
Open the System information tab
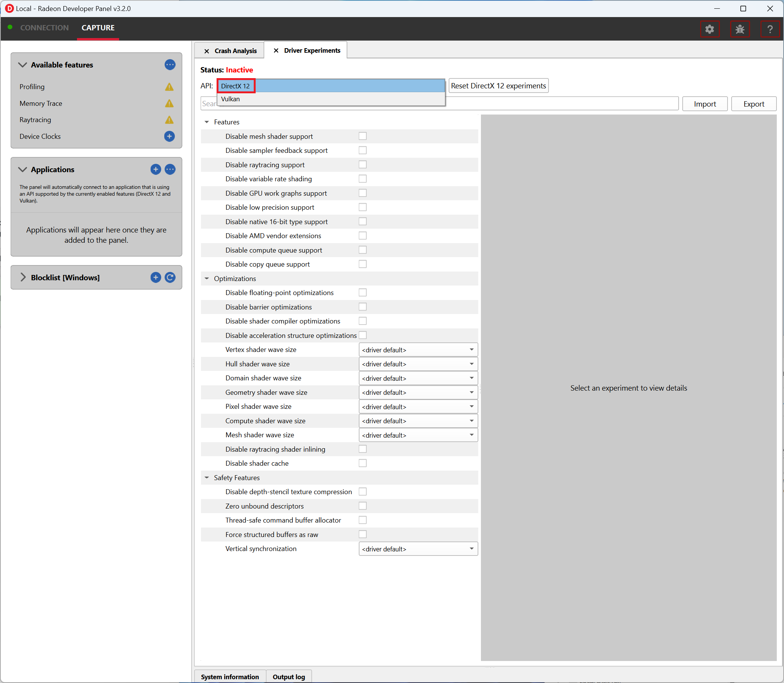click(230, 677)
